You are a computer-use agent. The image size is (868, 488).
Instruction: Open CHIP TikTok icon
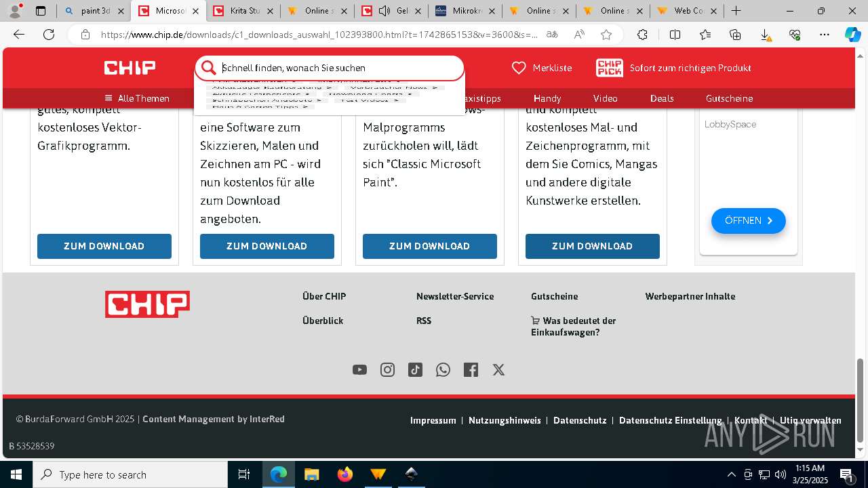pyautogui.click(x=415, y=369)
